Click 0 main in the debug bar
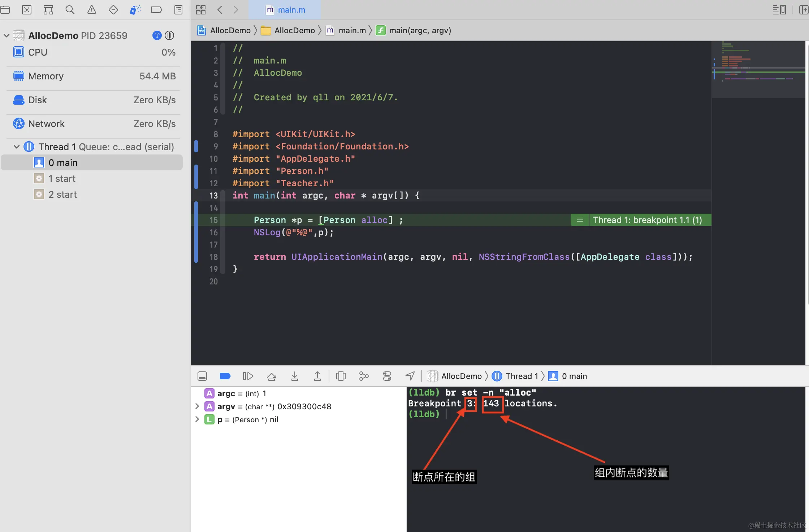The height and width of the screenshot is (532, 809). coord(568,376)
